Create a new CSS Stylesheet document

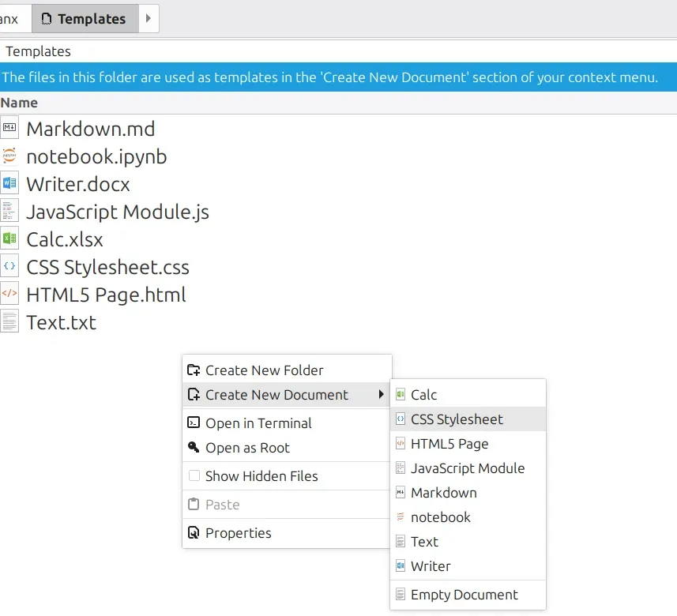457,419
